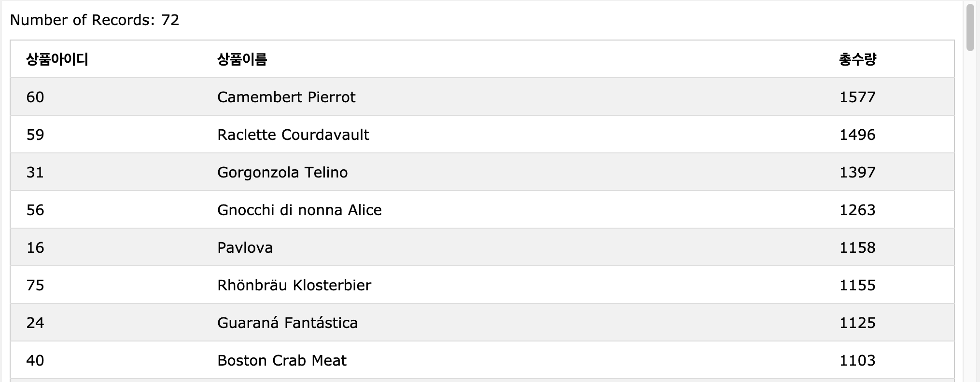The width and height of the screenshot is (980, 382).
Task: Click the Rhönbräu Klosterbier entry
Action: click(294, 285)
